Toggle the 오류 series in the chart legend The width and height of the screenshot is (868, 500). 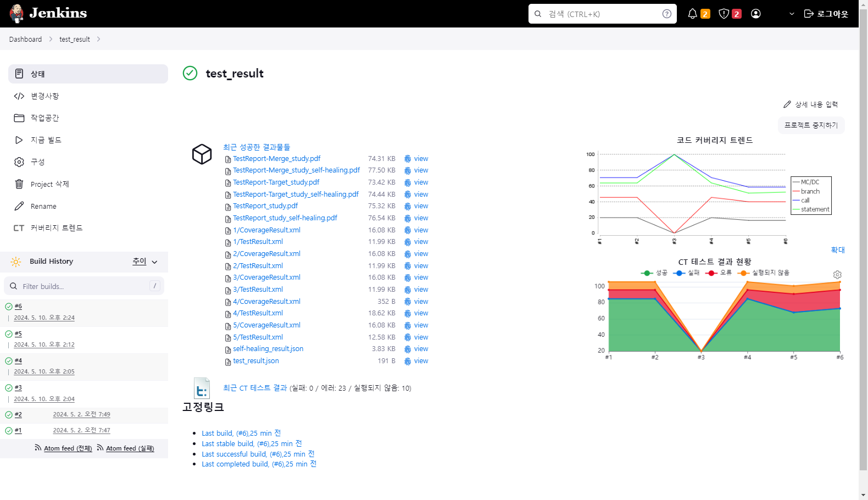tap(719, 273)
